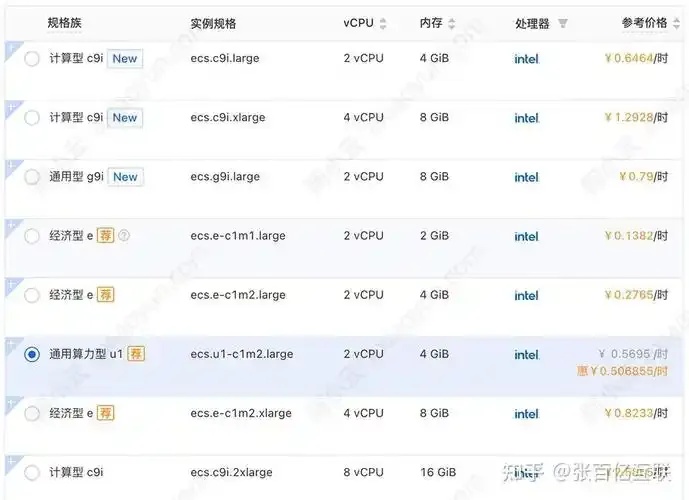Click 实例规格 column header

(213, 23)
